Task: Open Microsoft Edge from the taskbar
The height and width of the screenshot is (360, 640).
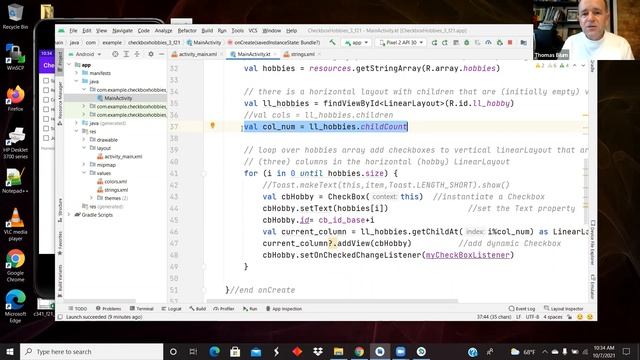Action: click(215, 351)
